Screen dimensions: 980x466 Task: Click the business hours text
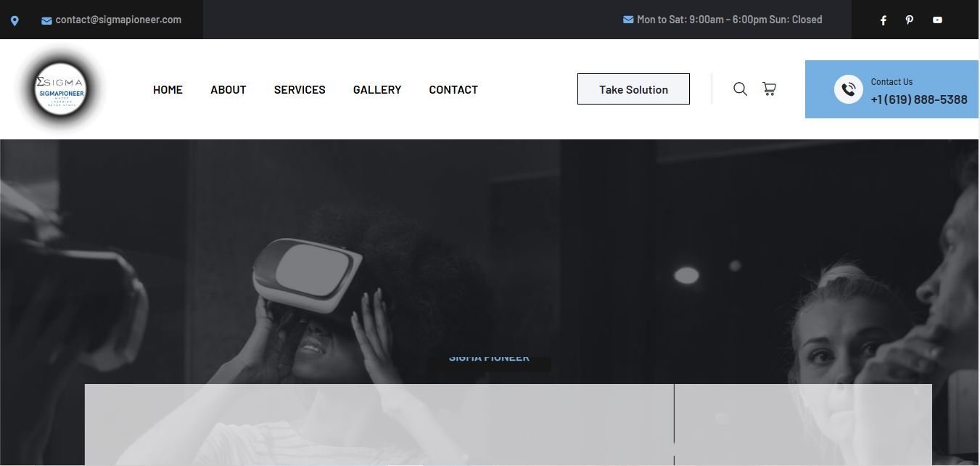tap(730, 20)
